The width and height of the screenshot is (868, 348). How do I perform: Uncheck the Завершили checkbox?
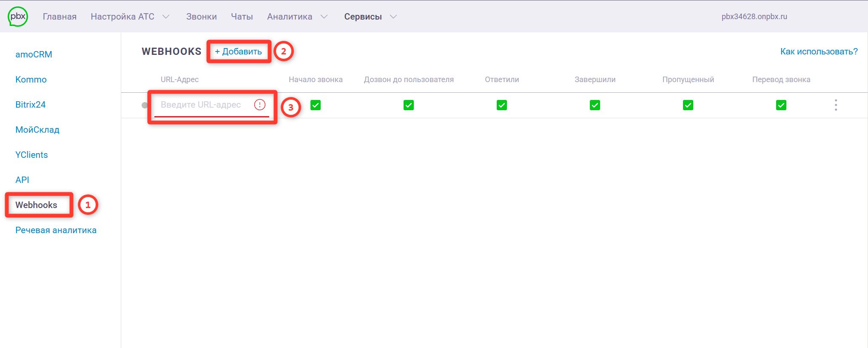(595, 105)
